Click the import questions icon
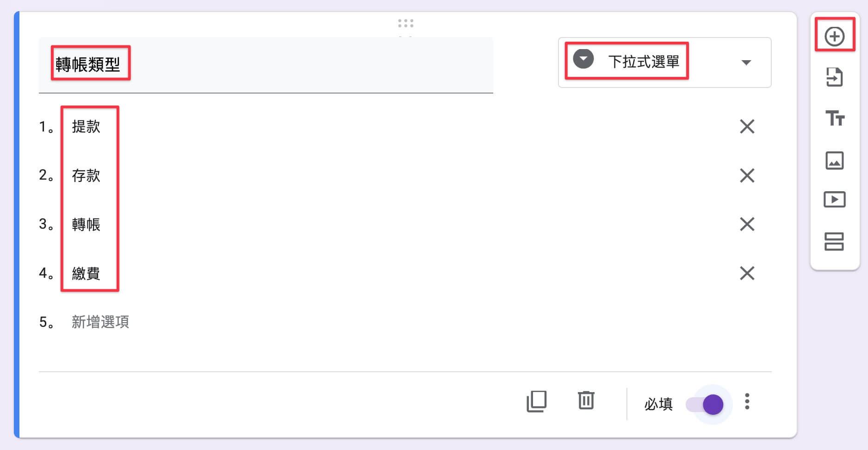 coord(834,77)
